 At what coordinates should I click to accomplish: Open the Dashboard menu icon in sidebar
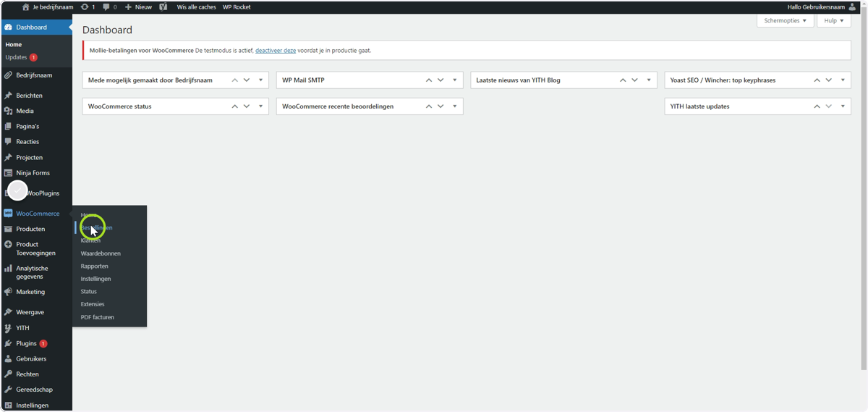pos(8,27)
